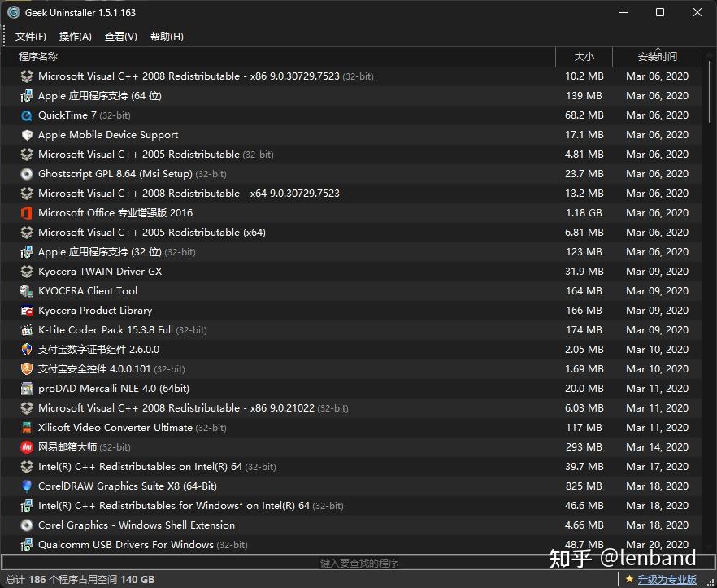This screenshot has width=717, height=588.
Task: Click the Apple 应用程序支持 (32 位) icon
Action: (x=27, y=252)
